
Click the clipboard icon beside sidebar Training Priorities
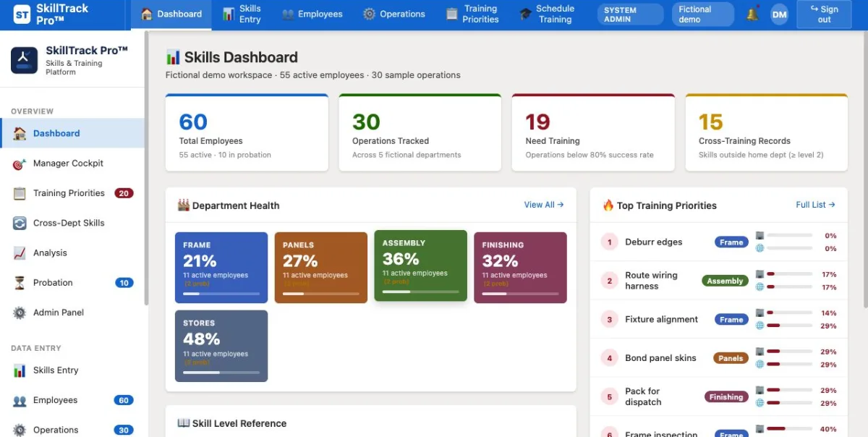coord(20,193)
